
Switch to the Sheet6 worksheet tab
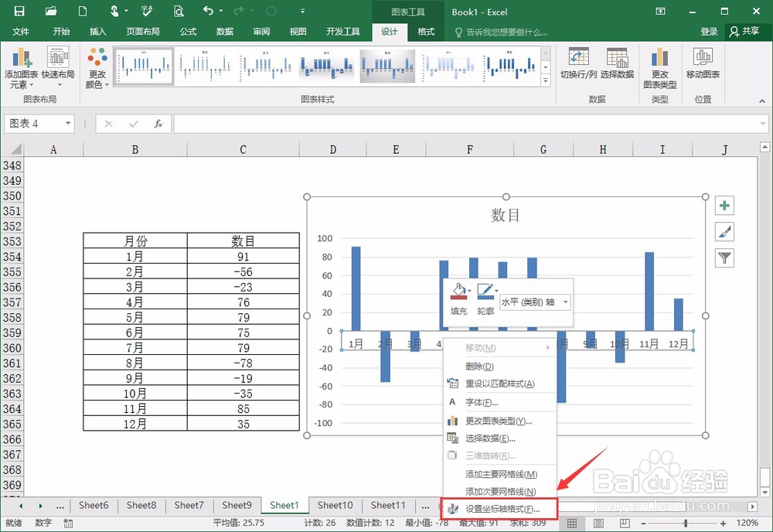click(x=94, y=506)
